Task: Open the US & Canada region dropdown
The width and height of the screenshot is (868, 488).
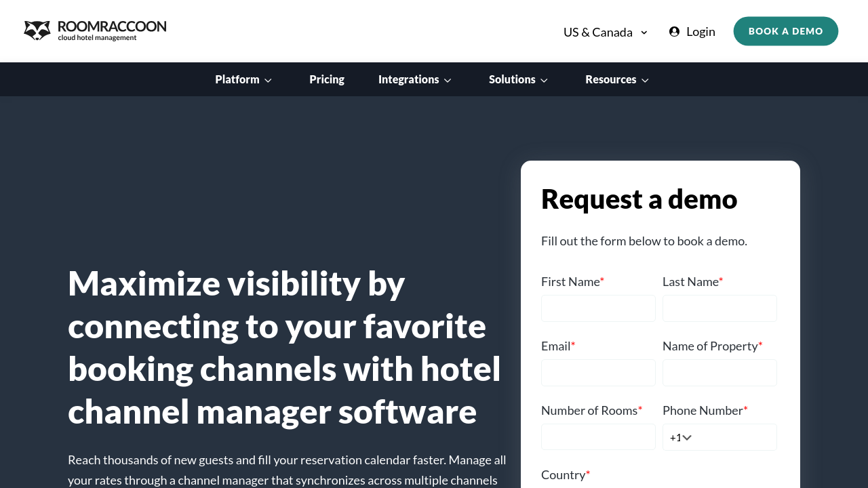Action: coord(605,32)
